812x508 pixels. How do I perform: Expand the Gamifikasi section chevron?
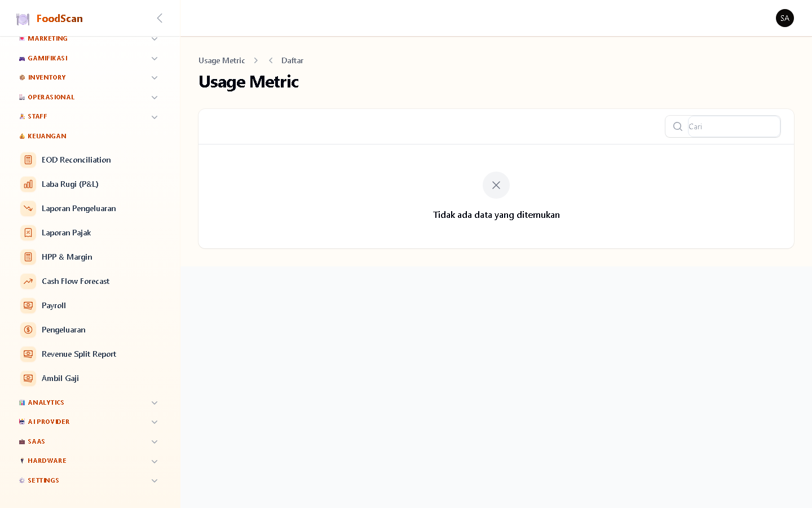155,59
